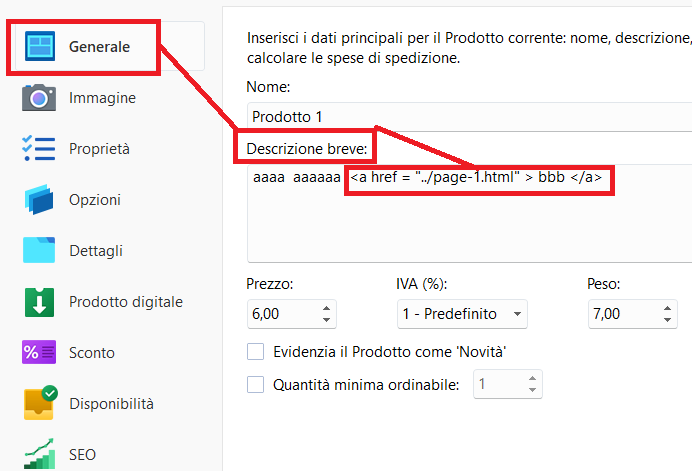Switch to the Proprietà tab label

coord(99,149)
